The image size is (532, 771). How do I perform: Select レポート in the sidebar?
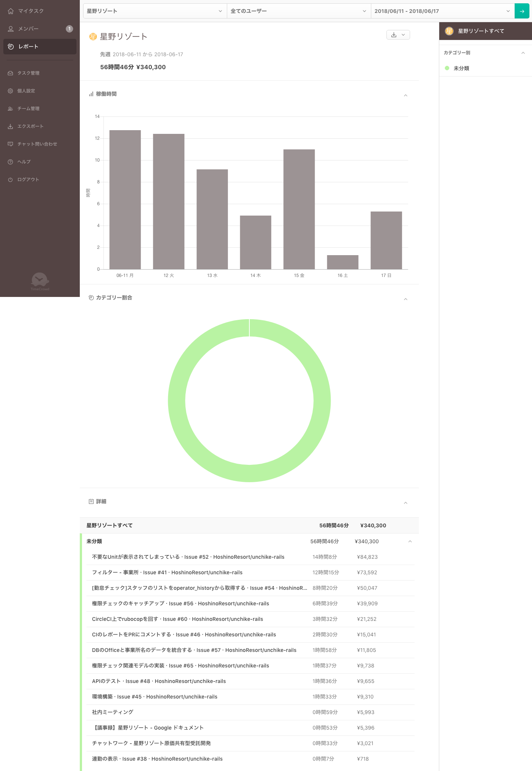coord(40,47)
